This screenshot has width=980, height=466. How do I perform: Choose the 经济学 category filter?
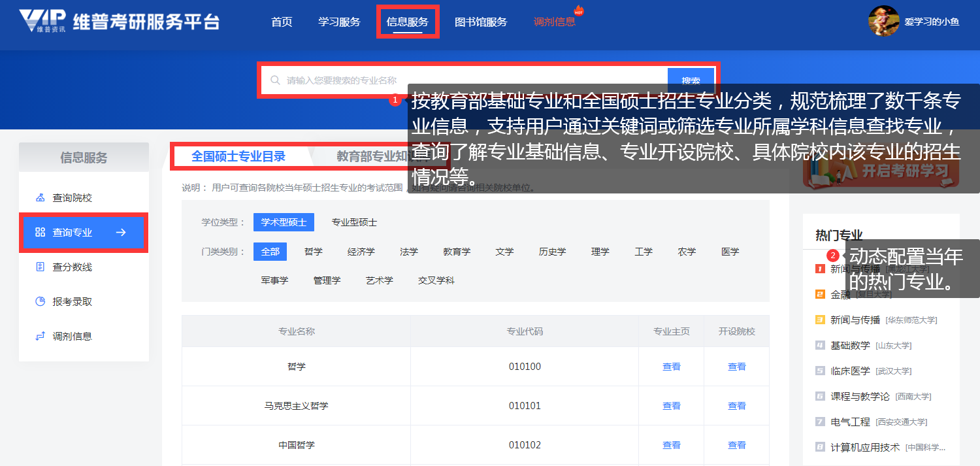(361, 252)
